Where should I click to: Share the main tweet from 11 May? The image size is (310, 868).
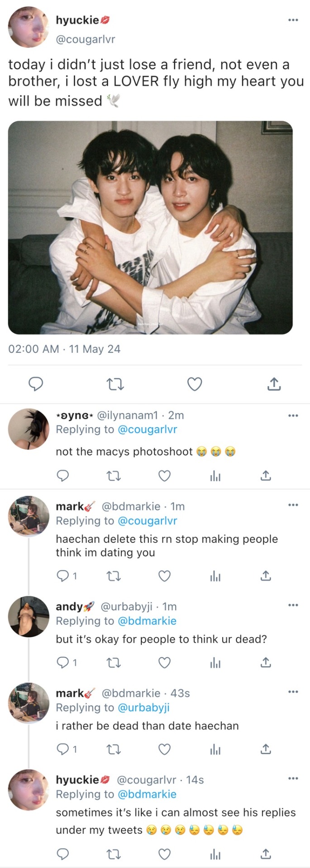pyautogui.click(x=274, y=384)
